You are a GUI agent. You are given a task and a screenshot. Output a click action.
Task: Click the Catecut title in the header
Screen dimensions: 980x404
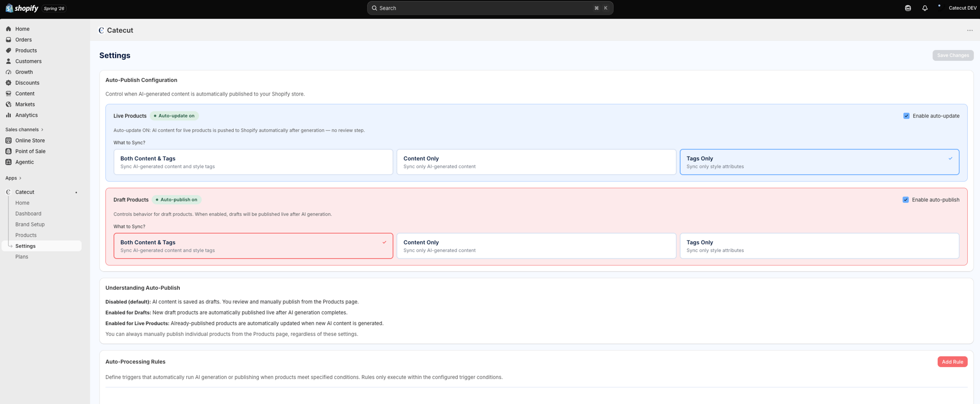[120, 30]
